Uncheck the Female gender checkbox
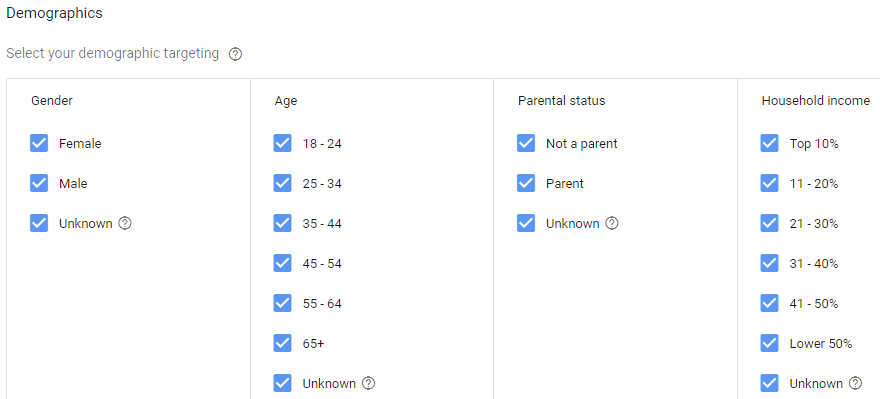 (39, 144)
